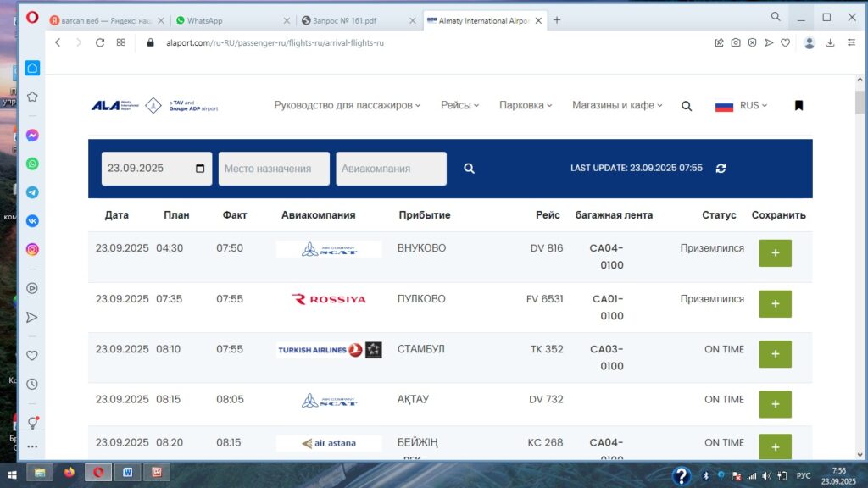868x488 pixels.
Task: Save flight FV 6531 using the plus button
Action: click(775, 304)
